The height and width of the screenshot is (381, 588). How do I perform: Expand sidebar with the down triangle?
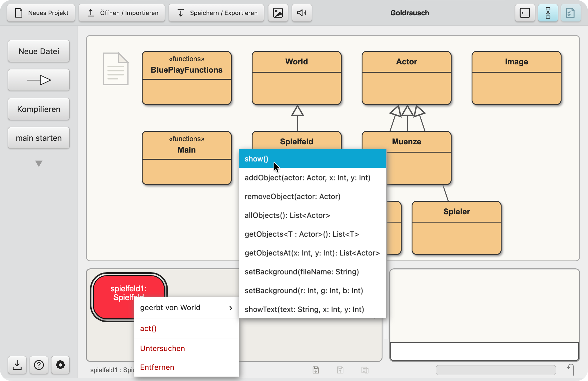[x=39, y=163]
